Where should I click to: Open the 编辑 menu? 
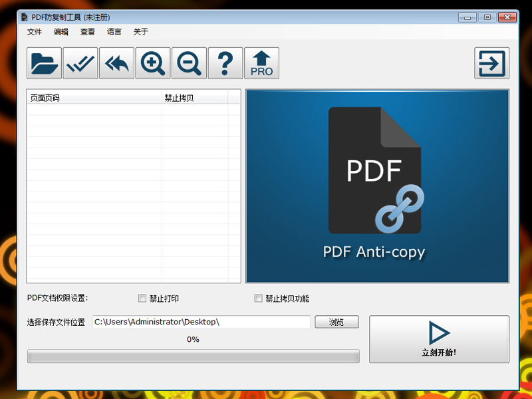point(61,32)
